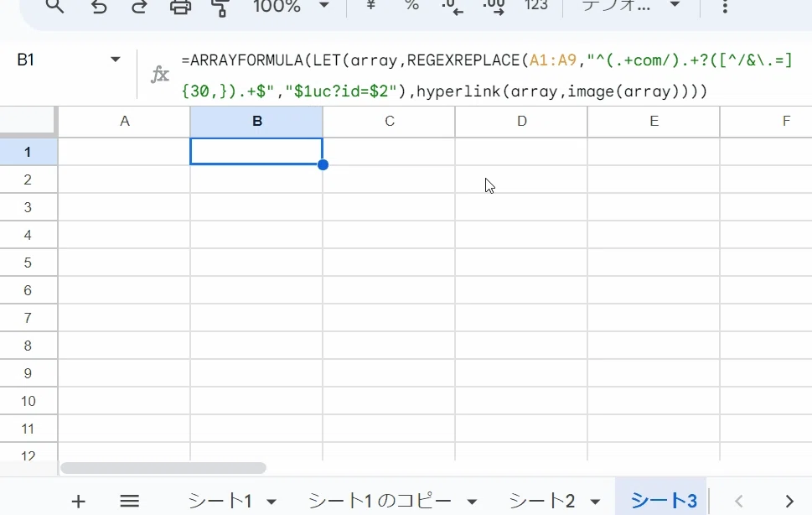This screenshot has height=515, width=812.
Task: Undo the last action
Action: pos(98,7)
